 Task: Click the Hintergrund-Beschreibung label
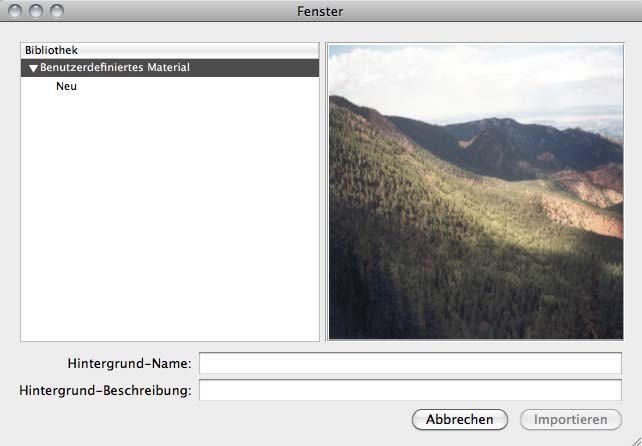point(105,390)
